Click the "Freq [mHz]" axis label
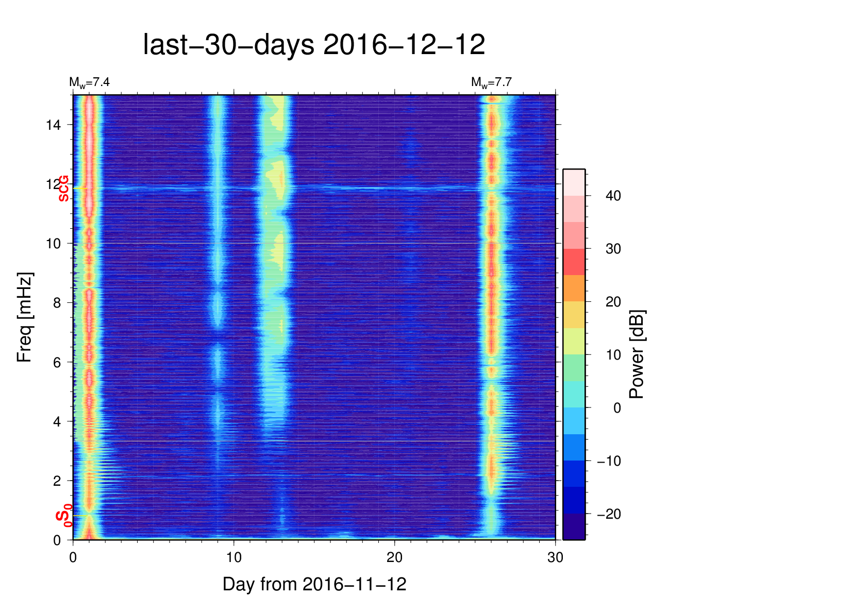 (24, 317)
